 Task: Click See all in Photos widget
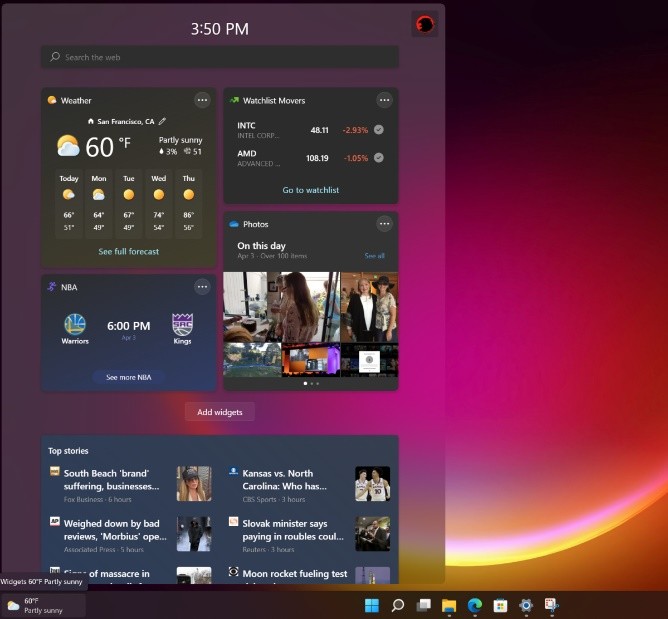pos(374,256)
